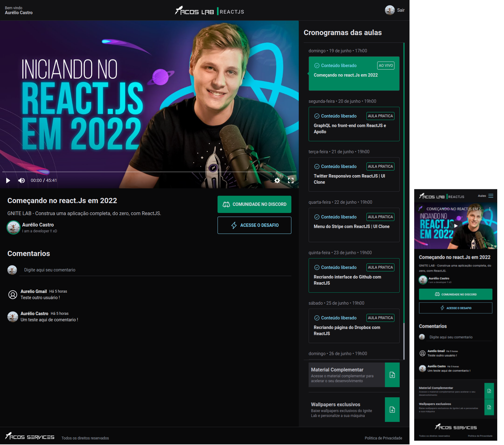Open Comunidade no Discord button
The image size is (504, 445).
pyautogui.click(x=254, y=204)
